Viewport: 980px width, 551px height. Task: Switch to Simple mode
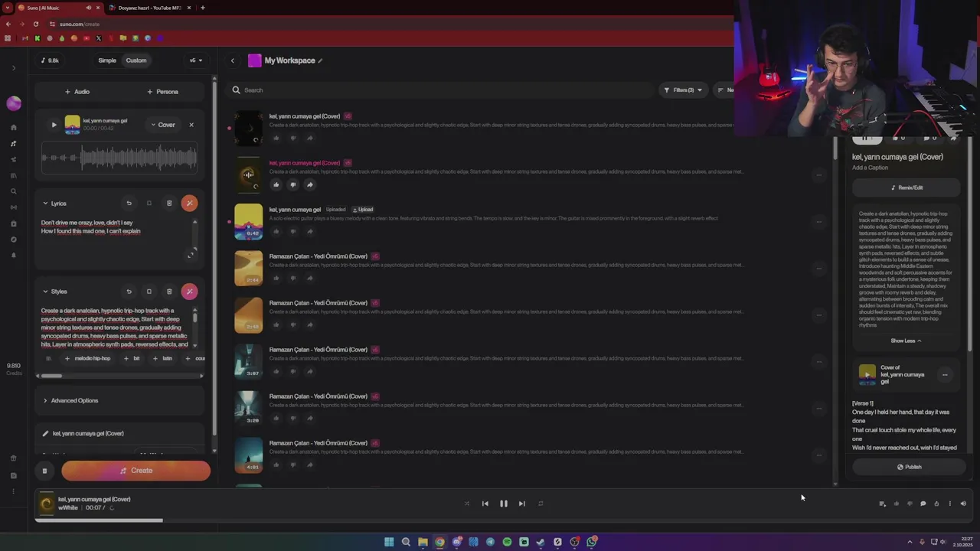(x=107, y=60)
